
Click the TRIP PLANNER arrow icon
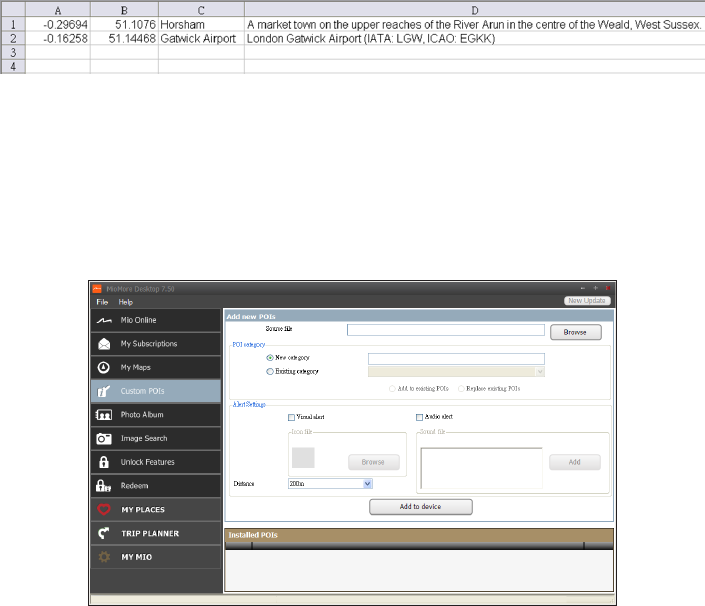tap(104, 533)
